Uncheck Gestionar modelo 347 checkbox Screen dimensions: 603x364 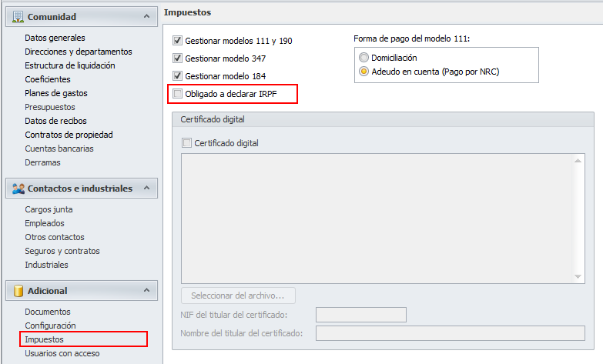(177, 58)
